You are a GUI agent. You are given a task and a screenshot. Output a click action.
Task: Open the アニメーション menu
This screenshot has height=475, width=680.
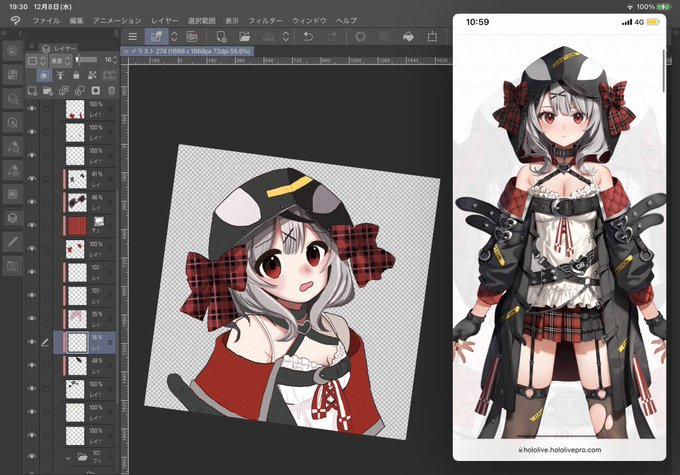pyautogui.click(x=117, y=21)
